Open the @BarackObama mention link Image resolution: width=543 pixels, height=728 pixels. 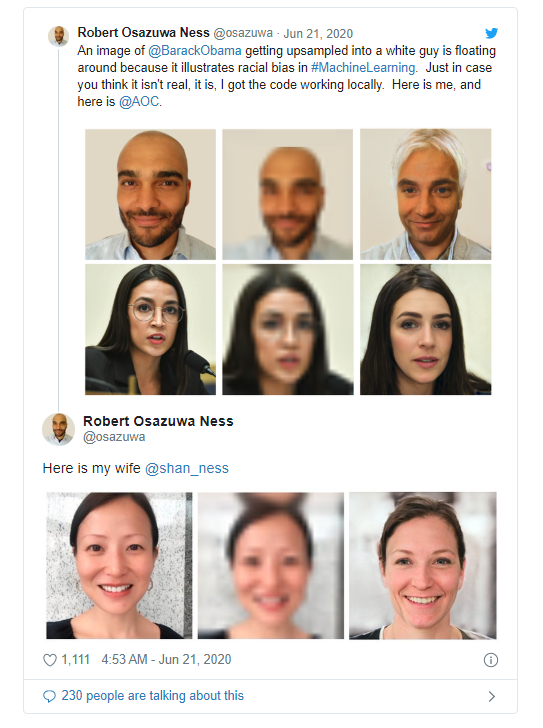coord(195,51)
